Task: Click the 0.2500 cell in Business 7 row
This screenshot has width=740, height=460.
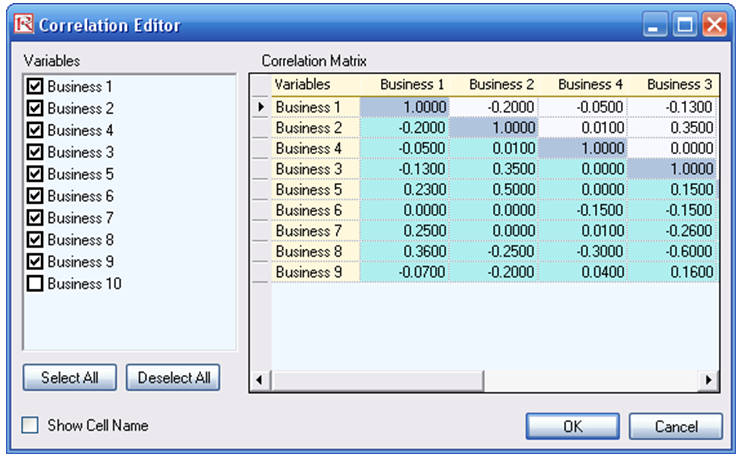Action: pyautogui.click(x=405, y=230)
